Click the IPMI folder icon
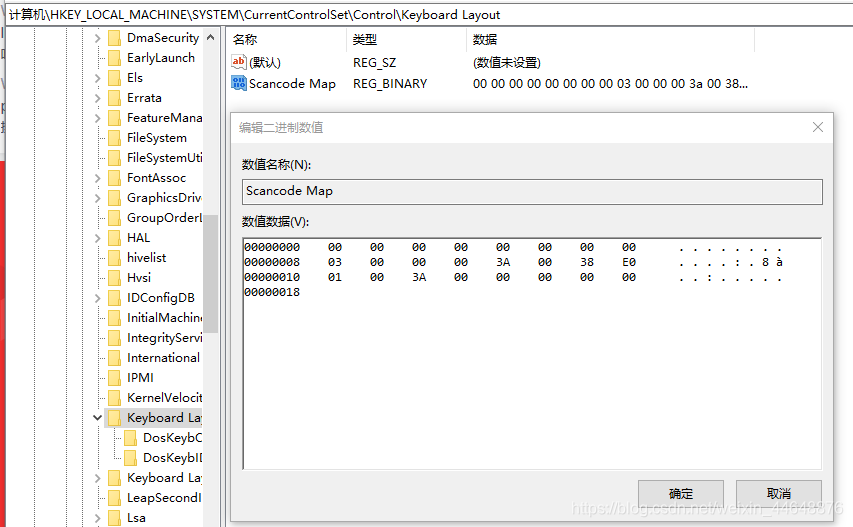The width and height of the screenshot is (853, 527). click(114, 378)
